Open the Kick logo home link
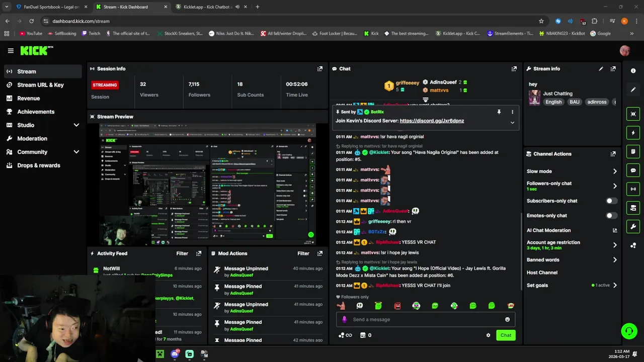 tap(36, 50)
